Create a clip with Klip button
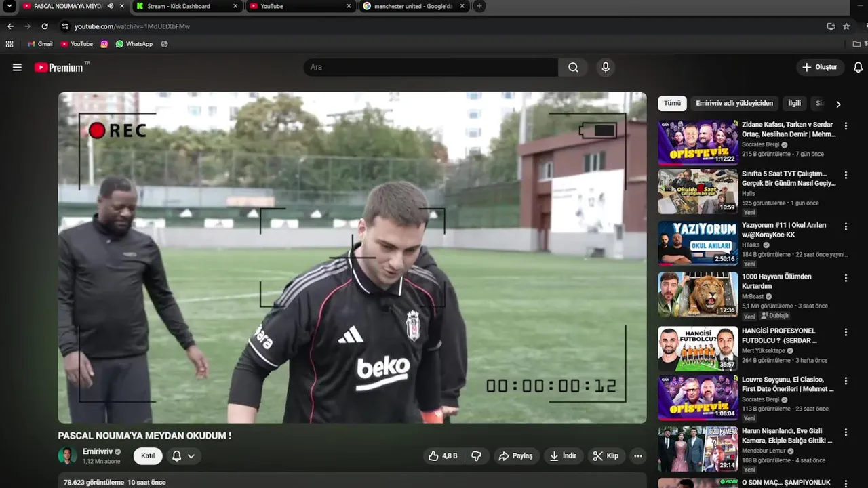 pyautogui.click(x=606, y=456)
